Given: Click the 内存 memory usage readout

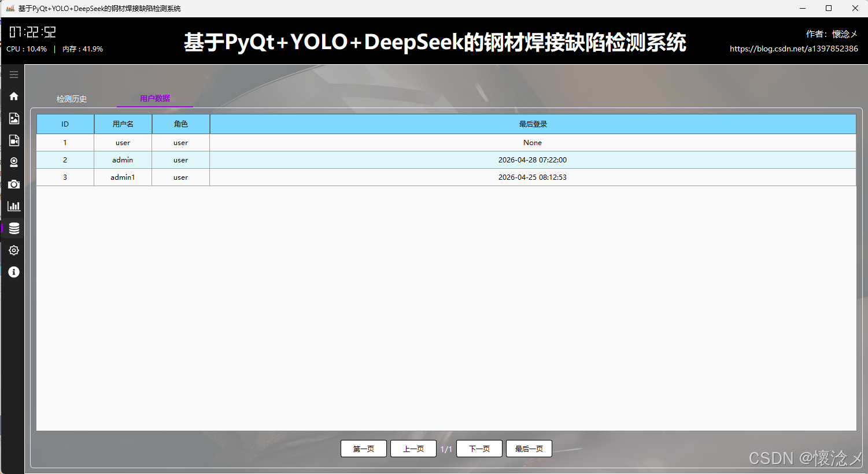Looking at the screenshot, I should 83,49.
